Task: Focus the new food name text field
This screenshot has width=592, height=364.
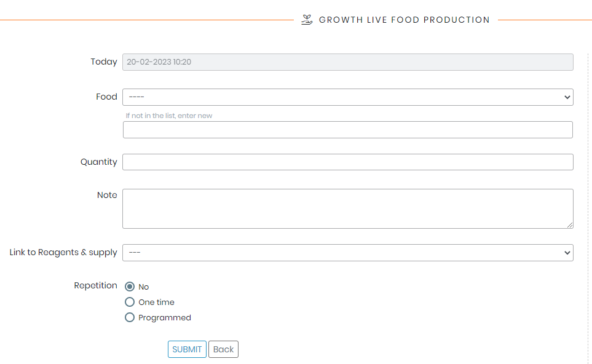Action: [348, 130]
